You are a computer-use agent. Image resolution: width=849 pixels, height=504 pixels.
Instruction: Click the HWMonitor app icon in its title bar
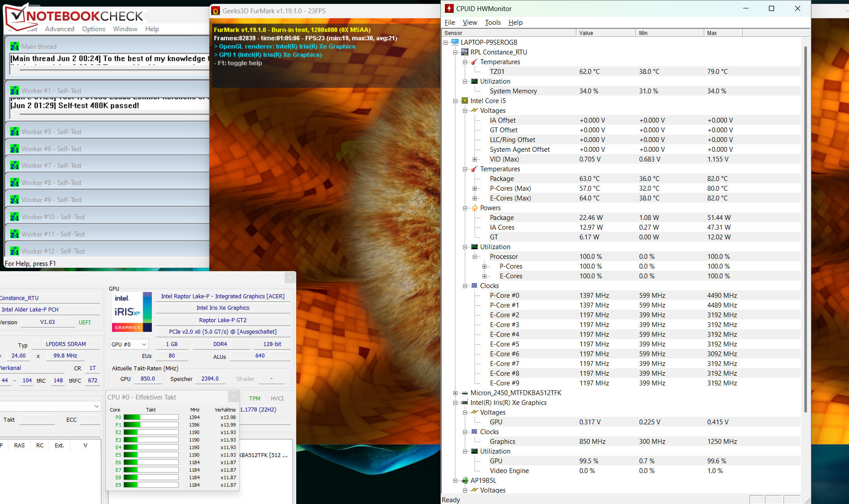449,8
